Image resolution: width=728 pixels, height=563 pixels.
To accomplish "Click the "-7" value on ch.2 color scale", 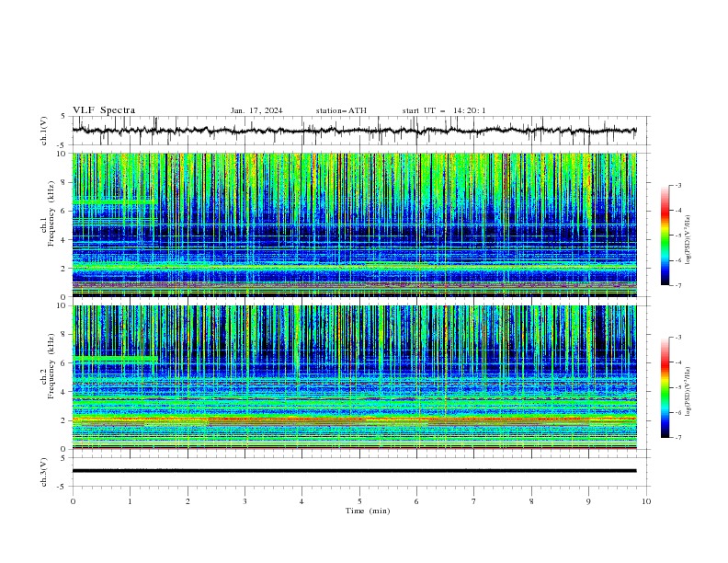I will [678, 437].
